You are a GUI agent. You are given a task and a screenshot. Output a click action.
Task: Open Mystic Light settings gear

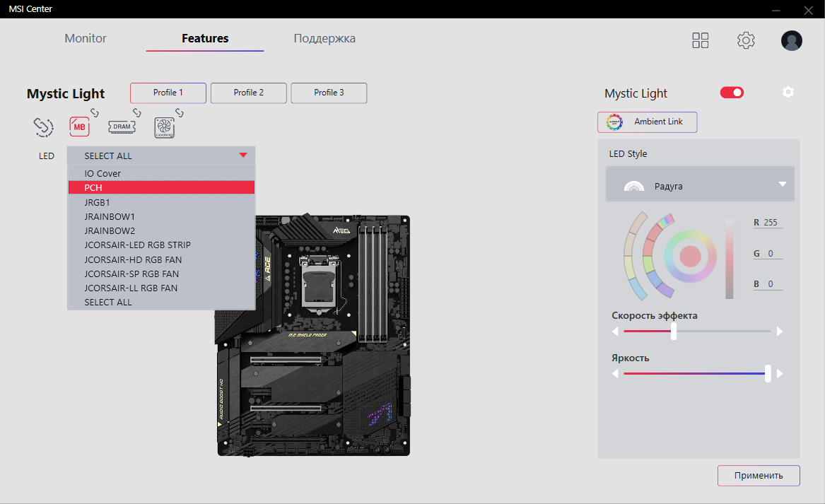(788, 92)
